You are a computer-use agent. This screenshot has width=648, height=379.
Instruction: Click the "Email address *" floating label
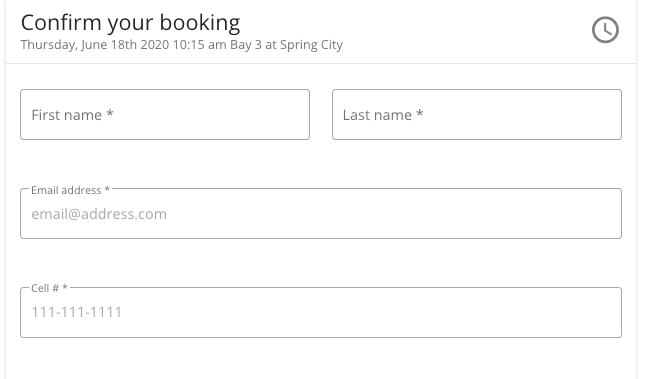click(x=70, y=190)
